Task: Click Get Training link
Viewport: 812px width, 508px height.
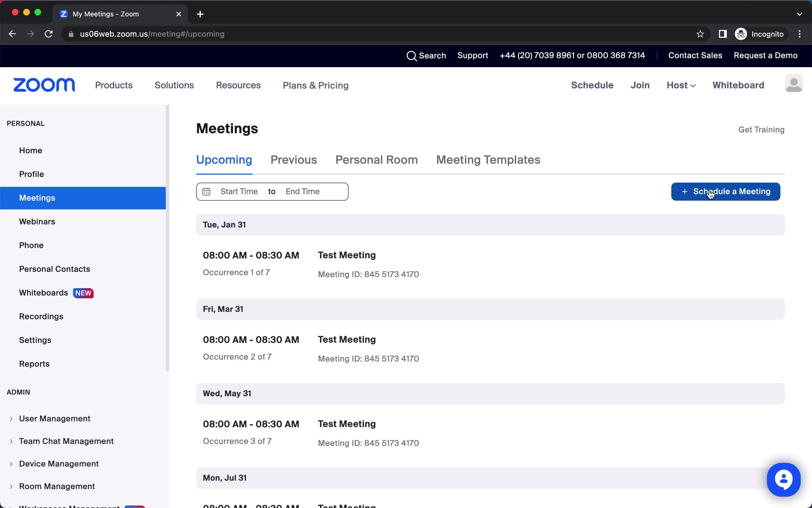Action: click(x=761, y=130)
